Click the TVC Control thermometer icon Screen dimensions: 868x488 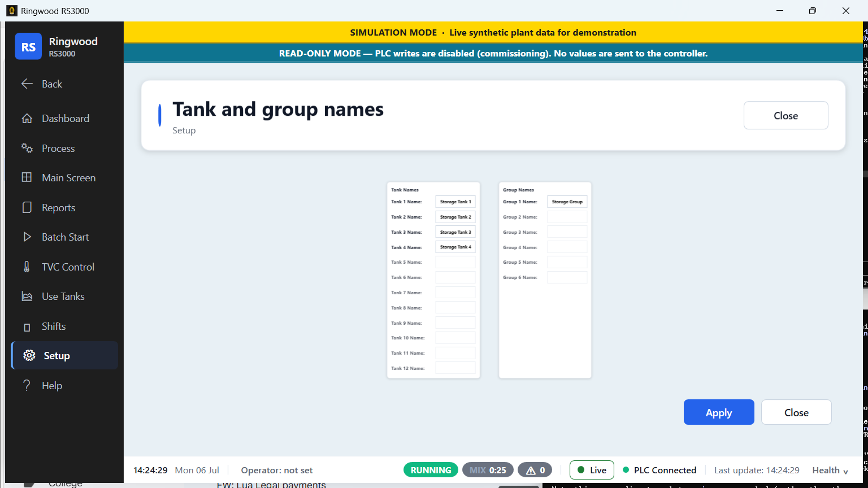[x=27, y=267]
